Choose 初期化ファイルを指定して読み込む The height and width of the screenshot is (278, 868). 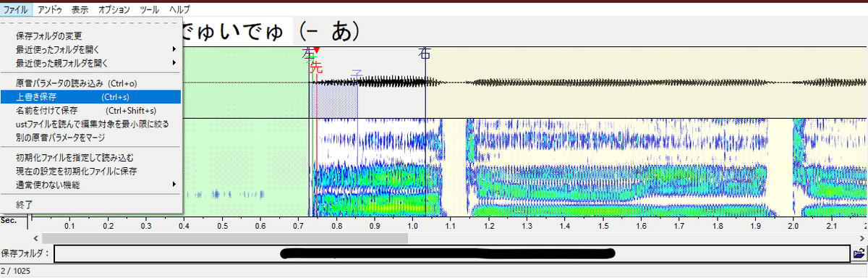pos(91,157)
